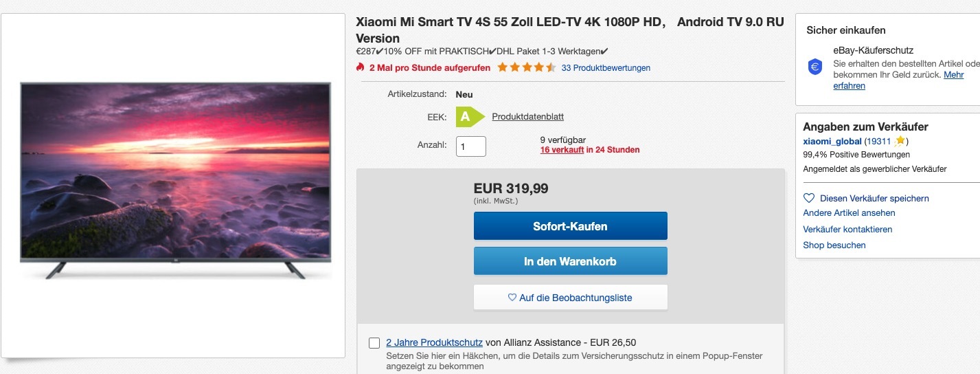Image resolution: width=980 pixels, height=374 pixels.
Task: Open the 33 Produktbewertungen reviews link
Action: pyautogui.click(x=606, y=68)
